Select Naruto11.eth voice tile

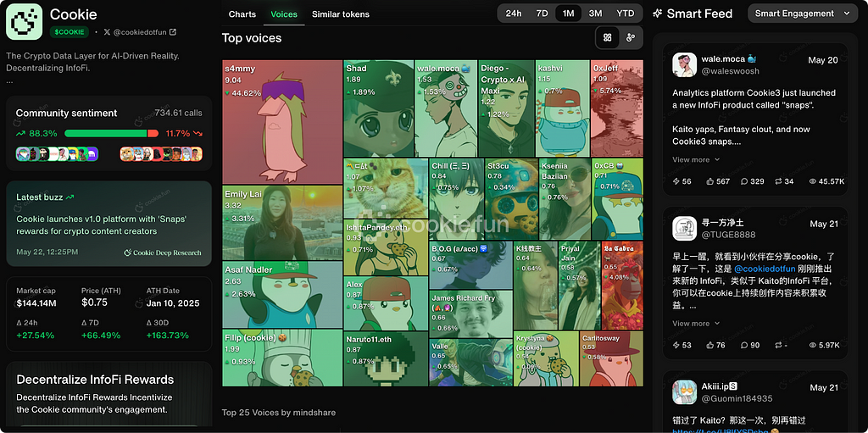(x=386, y=358)
